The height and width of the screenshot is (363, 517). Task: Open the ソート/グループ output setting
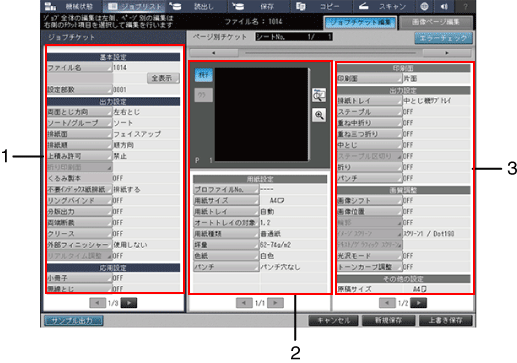[x=79, y=123]
